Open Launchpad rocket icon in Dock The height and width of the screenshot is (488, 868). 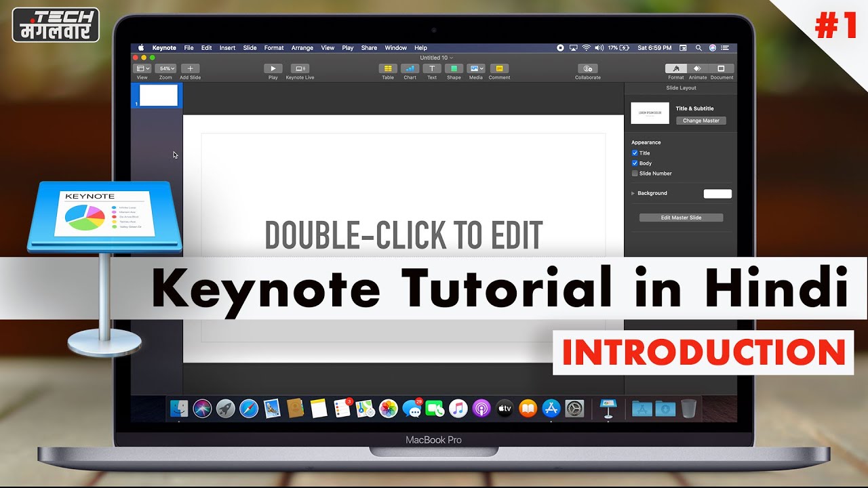coord(225,408)
